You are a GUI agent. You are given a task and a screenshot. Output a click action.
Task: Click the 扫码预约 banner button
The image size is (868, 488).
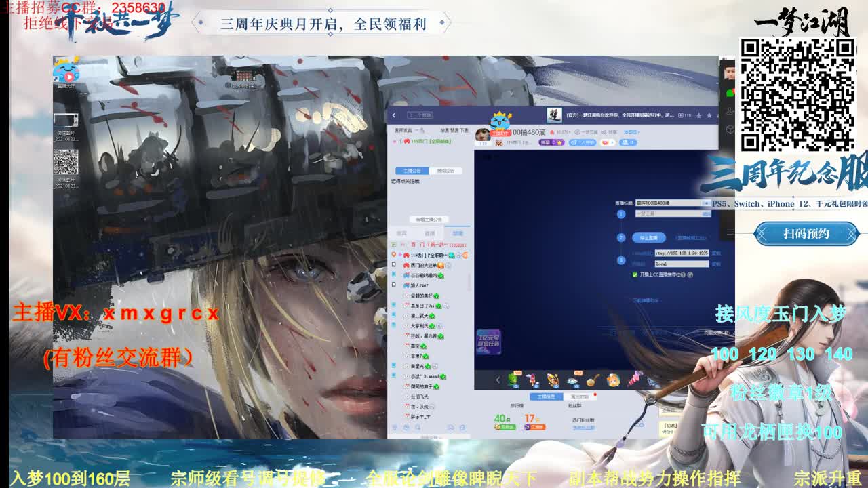point(806,233)
